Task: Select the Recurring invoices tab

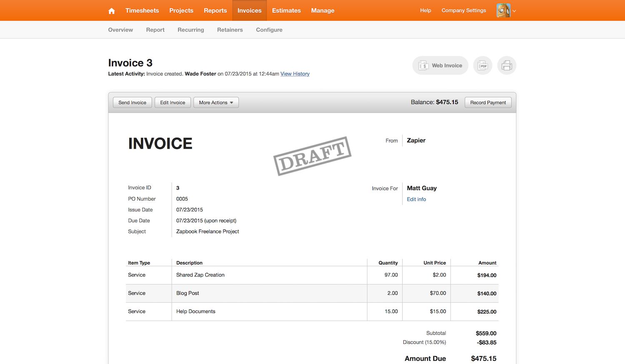Action: click(191, 30)
